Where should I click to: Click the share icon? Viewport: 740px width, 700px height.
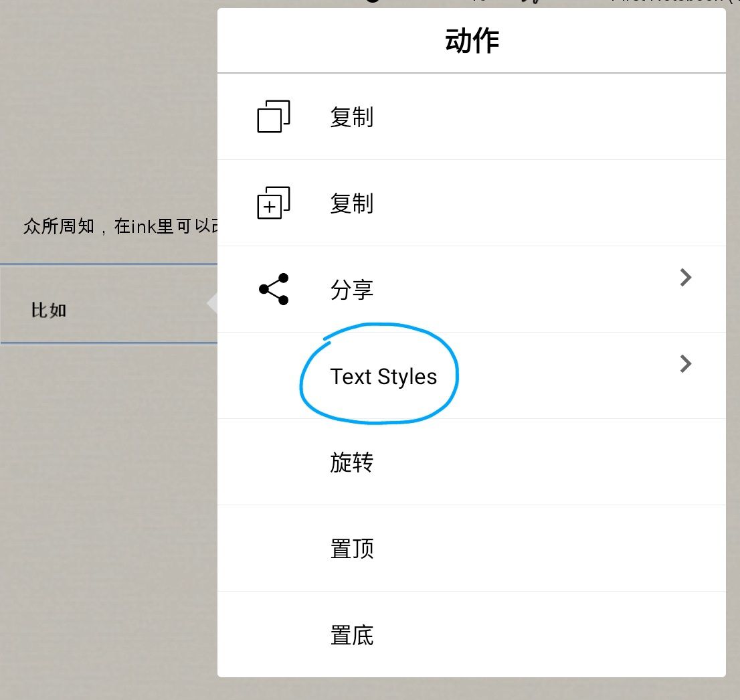(x=274, y=289)
